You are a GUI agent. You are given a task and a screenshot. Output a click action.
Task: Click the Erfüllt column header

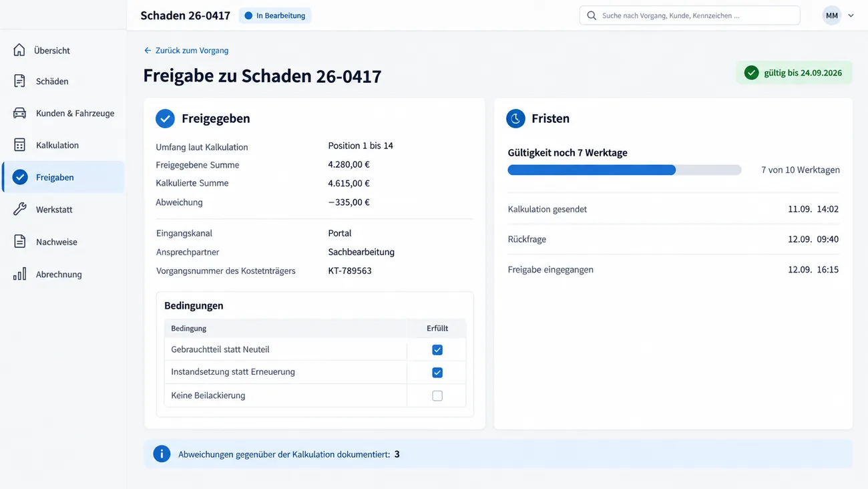pos(437,328)
